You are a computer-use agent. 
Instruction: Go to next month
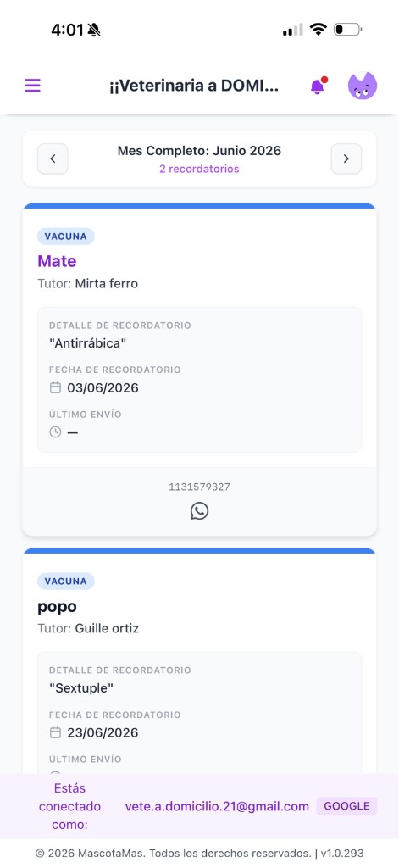(x=346, y=159)
